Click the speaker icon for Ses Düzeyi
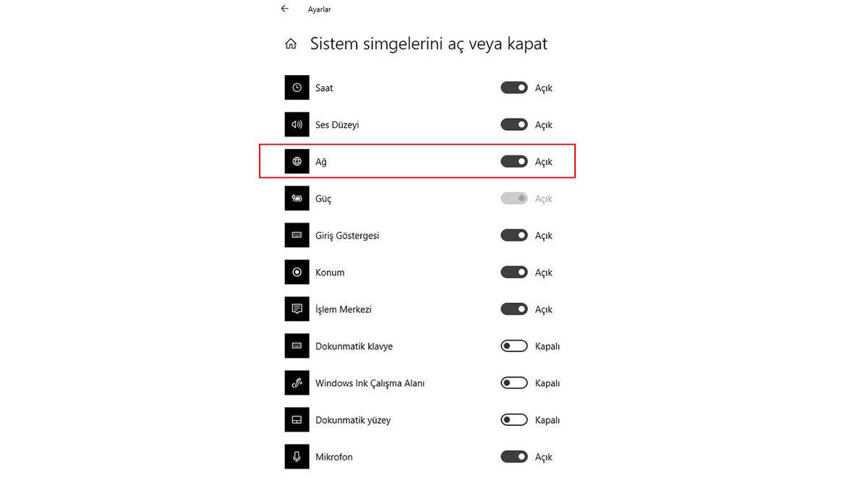868x488 pixels. (297, 124)
